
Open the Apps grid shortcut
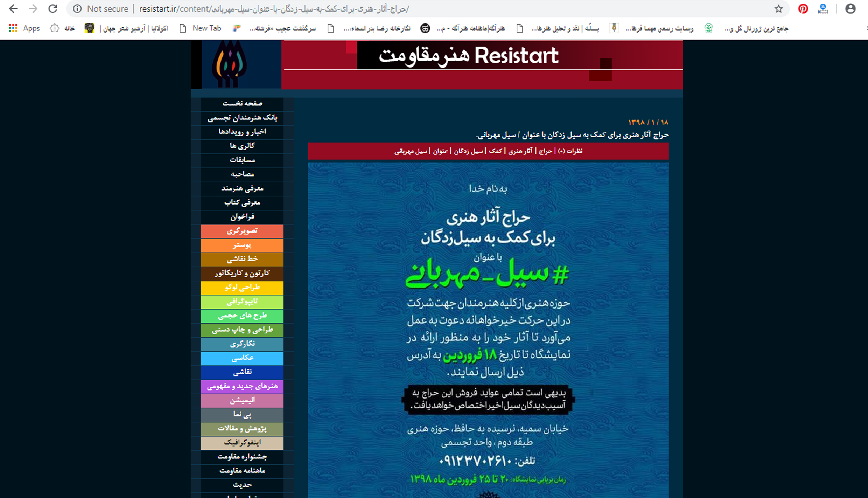[x=13, y=28]
